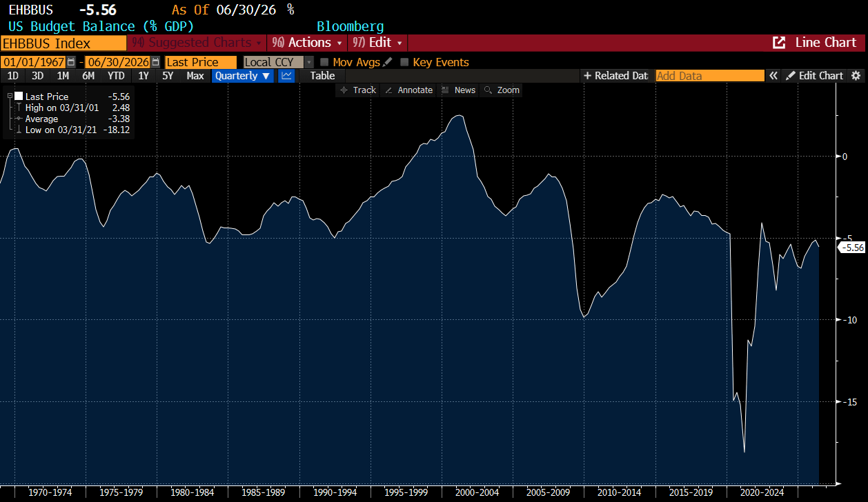Click the white Last Price legend swatch

click(x=19, y=97)
